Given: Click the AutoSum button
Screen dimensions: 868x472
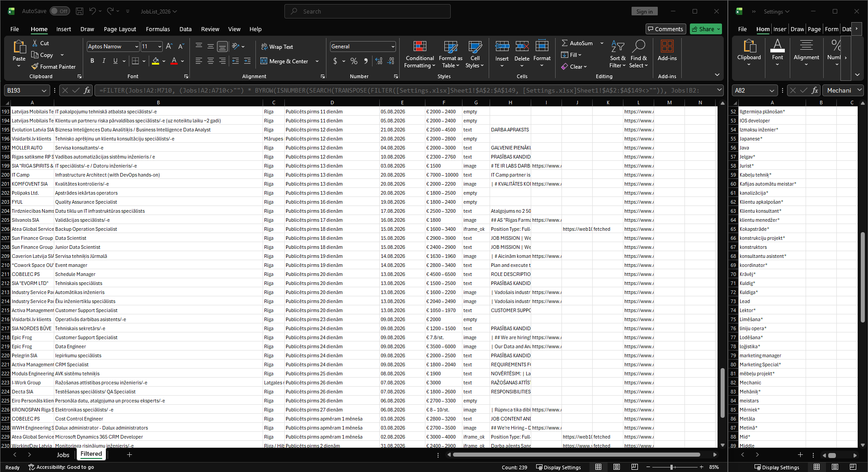Looking at the screenshot, I should click(577, 43).
